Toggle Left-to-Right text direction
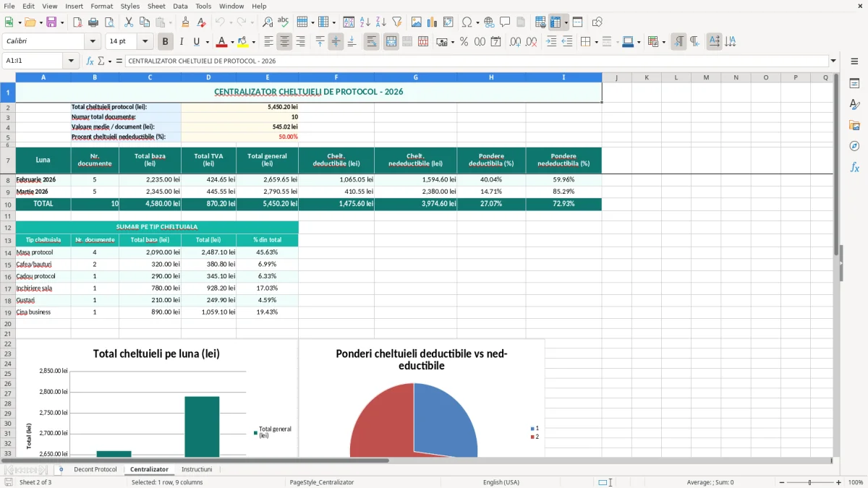 (x=678, y=42)
